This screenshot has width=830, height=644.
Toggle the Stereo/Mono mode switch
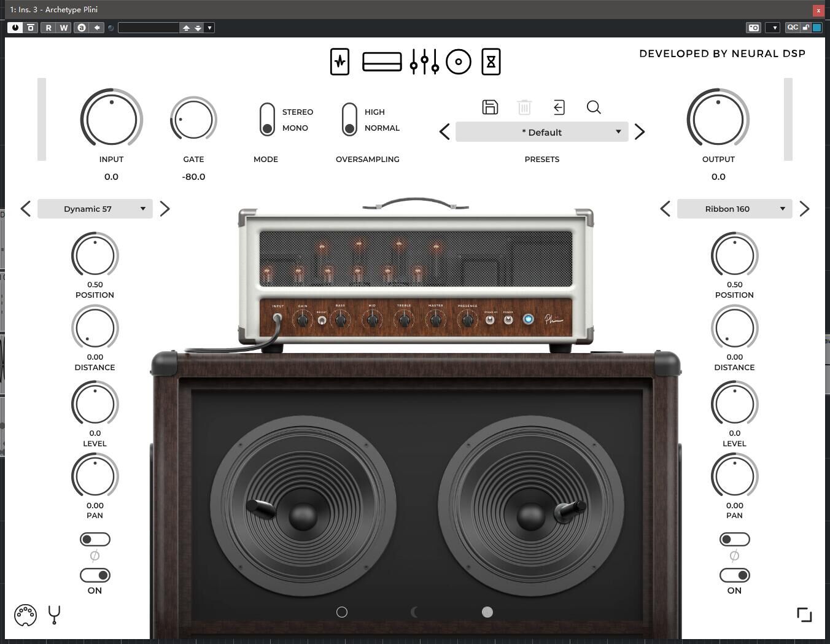[x=267, y=119]
